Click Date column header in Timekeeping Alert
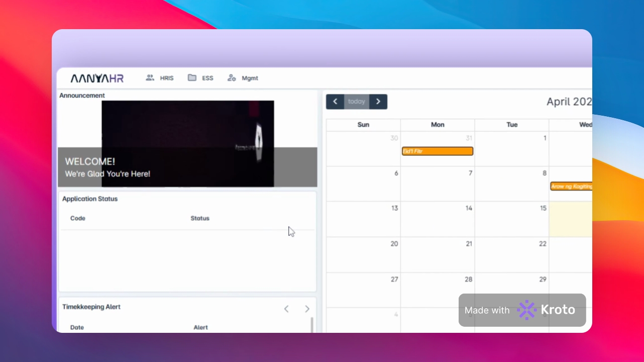 pyautogui.click(x=77, y=327)
